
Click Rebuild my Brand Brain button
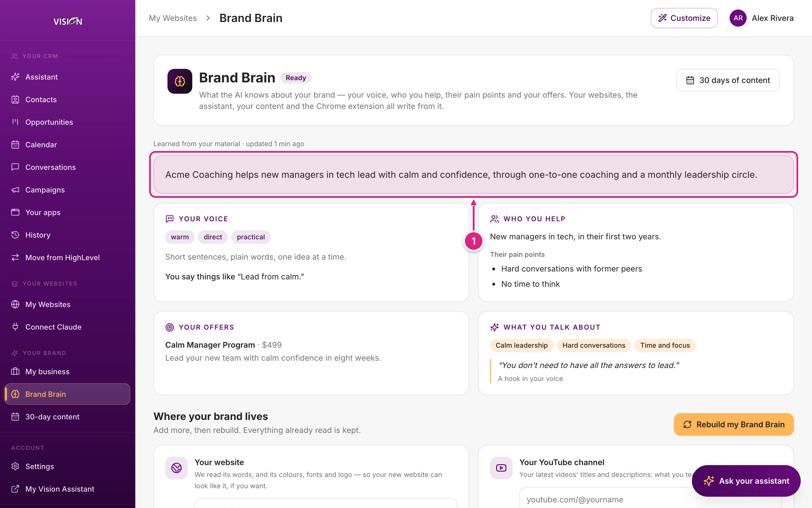[734, 424]
